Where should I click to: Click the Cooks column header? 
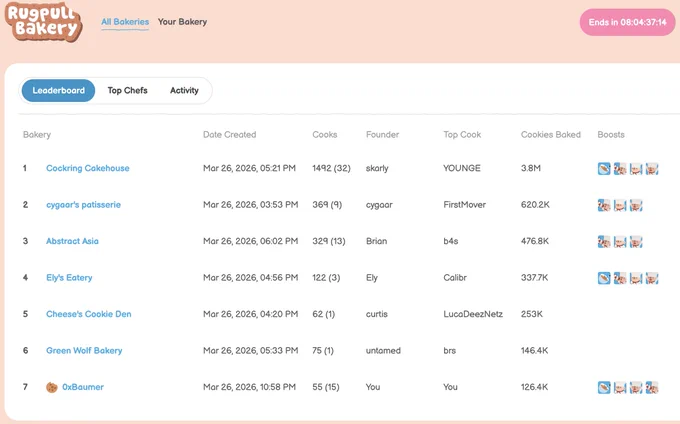(325, 134)
